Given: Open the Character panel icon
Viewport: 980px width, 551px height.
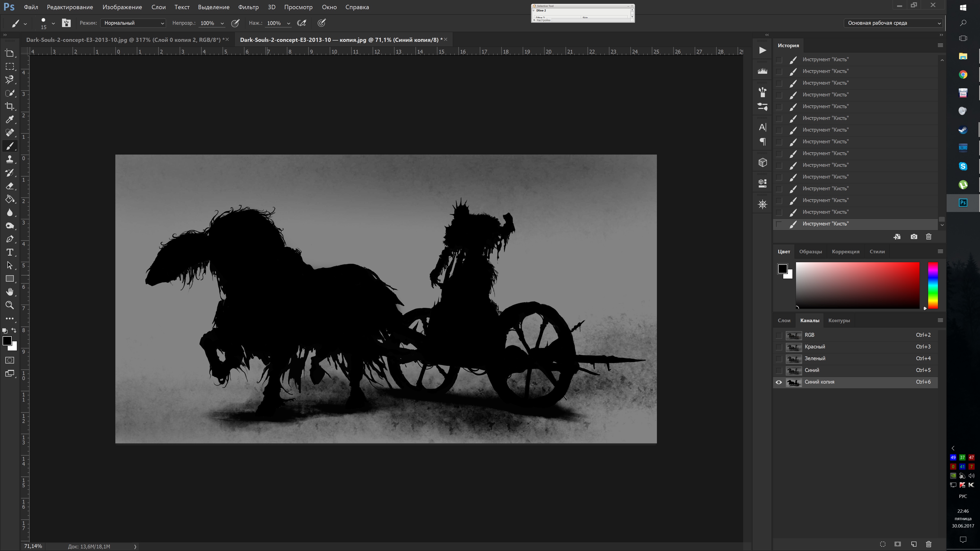Looking at the screenshot, I should coord(762,127).
